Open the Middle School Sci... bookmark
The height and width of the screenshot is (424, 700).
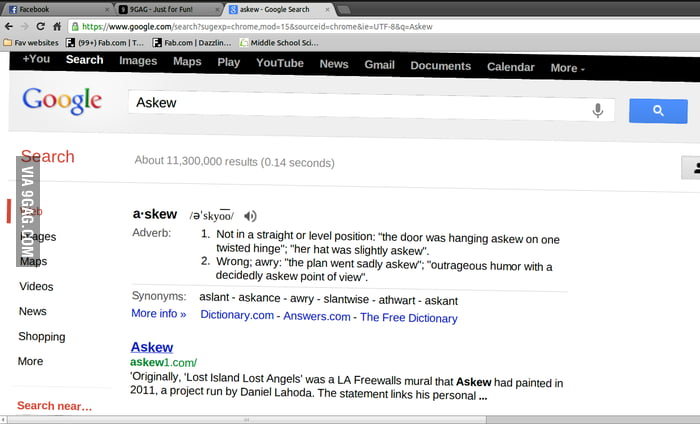coord(279,43)
